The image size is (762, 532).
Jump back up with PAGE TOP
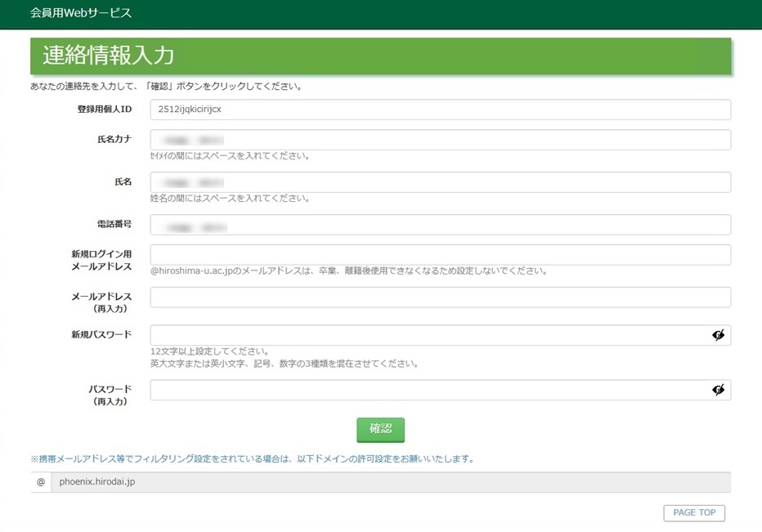tap(693, 512)
